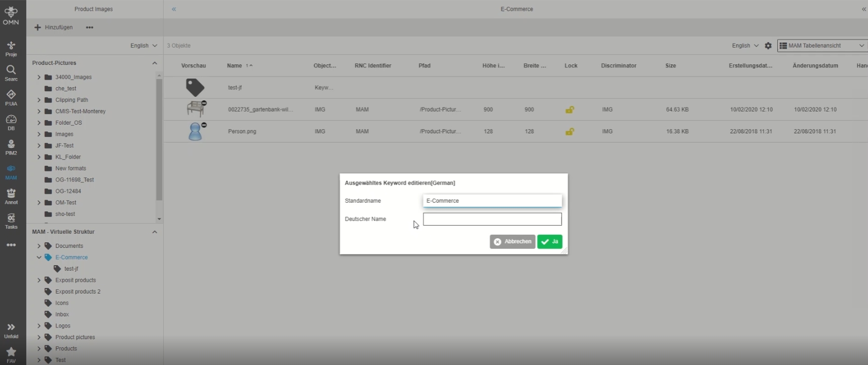Click the Deutscher Name input field
This screenshot has width=868, height=365.
(x=492, y=219)
